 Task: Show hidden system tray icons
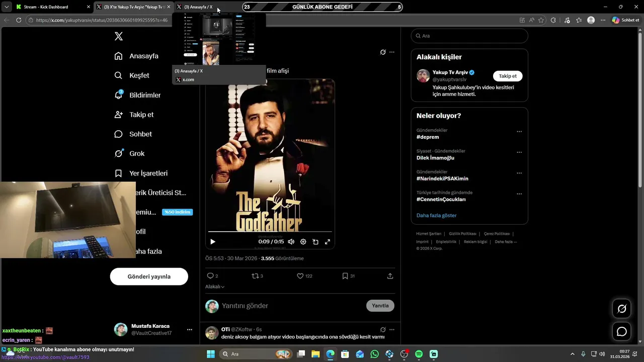572,354
